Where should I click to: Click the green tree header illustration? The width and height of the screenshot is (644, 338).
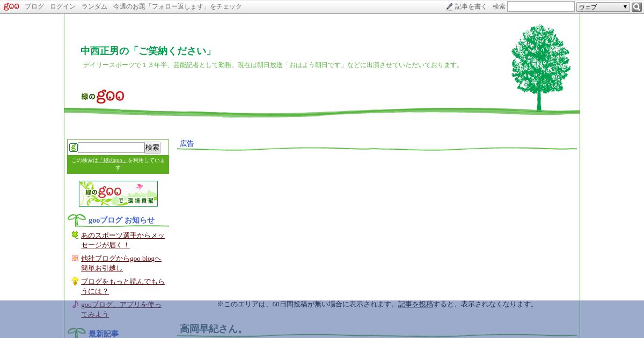pos(540,68)
